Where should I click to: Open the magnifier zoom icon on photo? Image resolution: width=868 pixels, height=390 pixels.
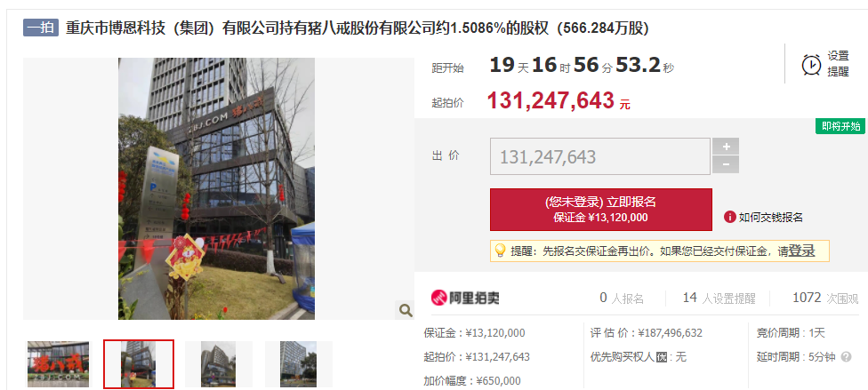405,310
